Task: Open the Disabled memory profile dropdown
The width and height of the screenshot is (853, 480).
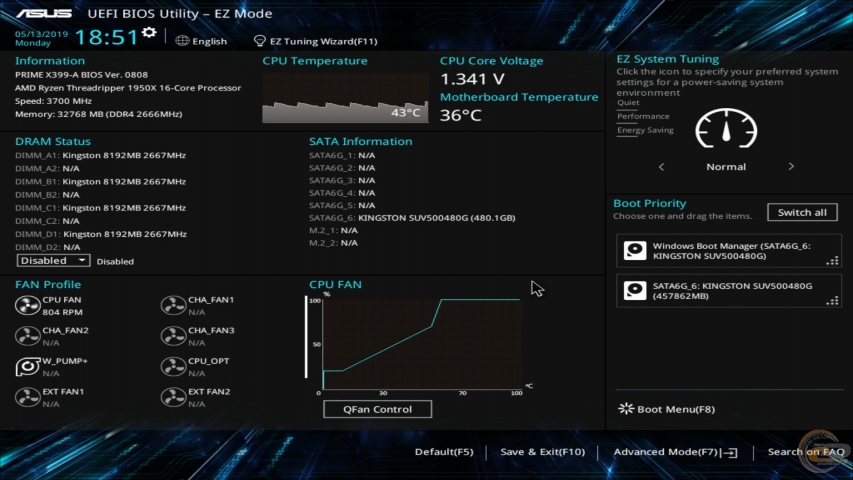Action: tap(53, 261)
